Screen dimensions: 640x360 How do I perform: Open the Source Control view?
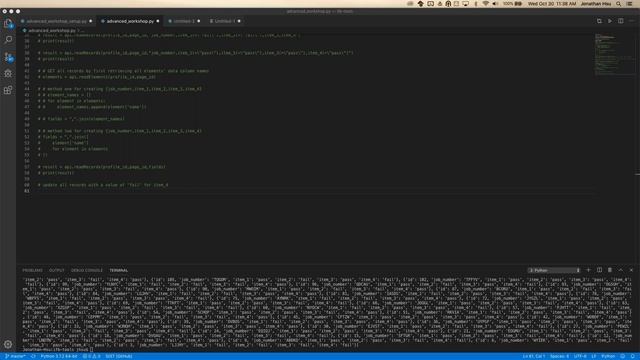(8, 57)
